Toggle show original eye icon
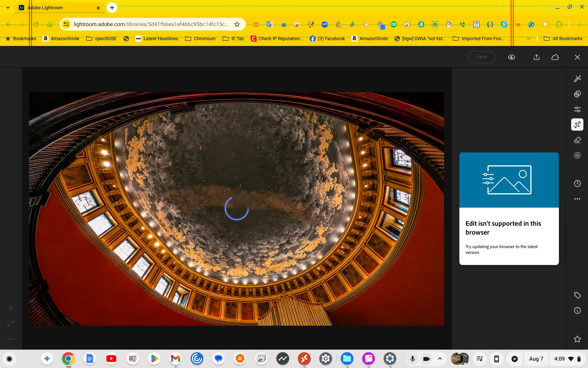Image resolution: width=588 pixels, height=368 pixels. point(511,57)
